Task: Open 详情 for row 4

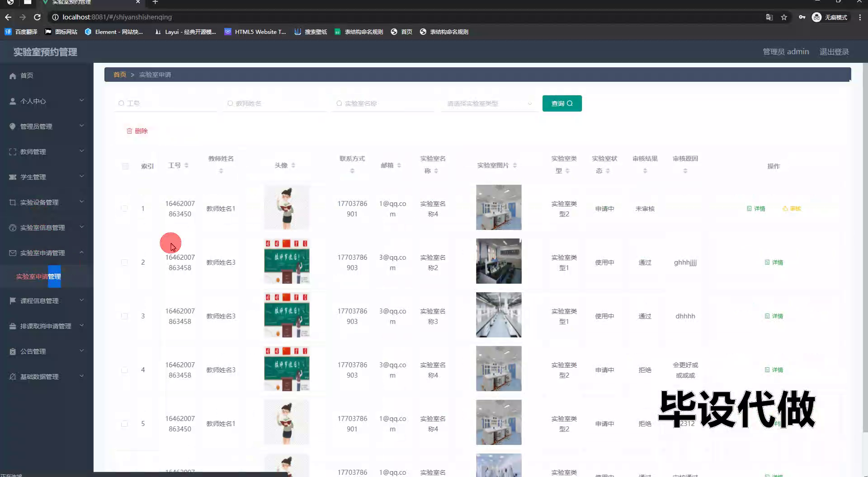Action: (774, 370)
